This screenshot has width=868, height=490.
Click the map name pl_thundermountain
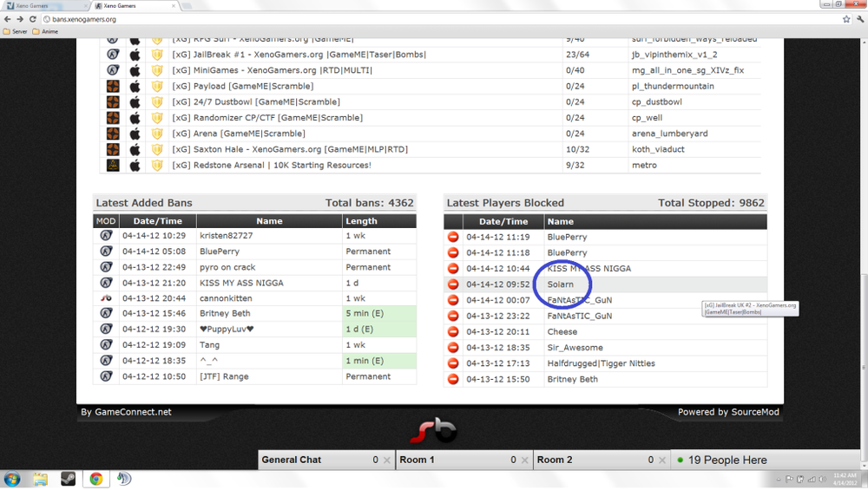[673, 86]
